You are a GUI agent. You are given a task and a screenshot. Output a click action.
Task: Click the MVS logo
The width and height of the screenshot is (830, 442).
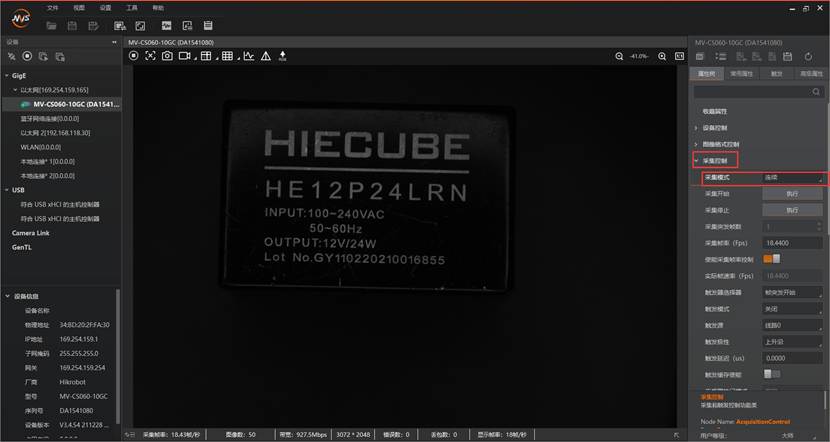point(21,19)
